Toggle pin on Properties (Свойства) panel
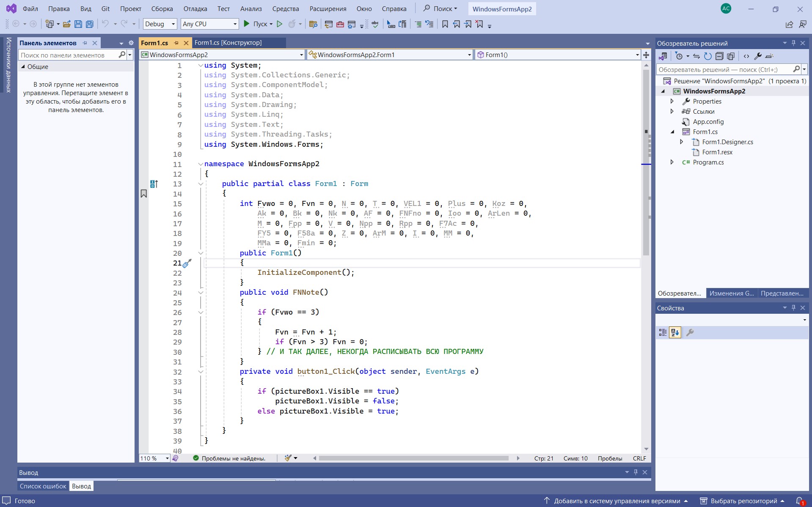This screenshot has height=507, width=812. [793, 308]
